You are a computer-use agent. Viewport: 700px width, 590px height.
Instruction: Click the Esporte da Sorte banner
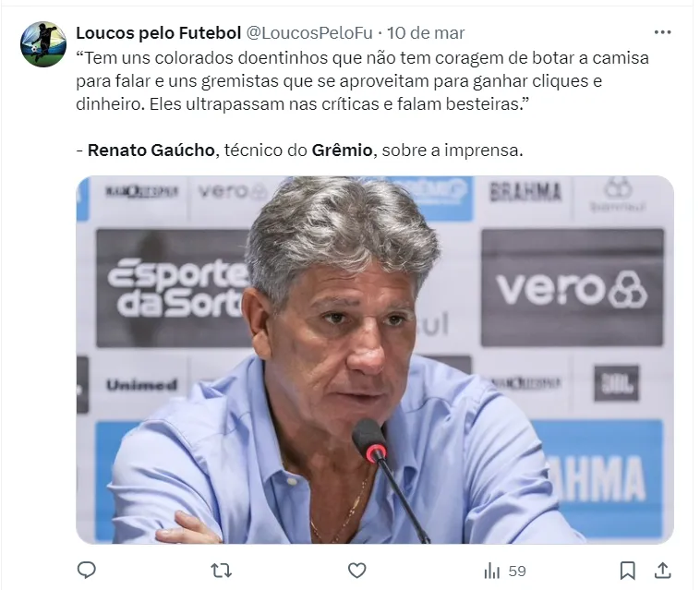point(175,288)
